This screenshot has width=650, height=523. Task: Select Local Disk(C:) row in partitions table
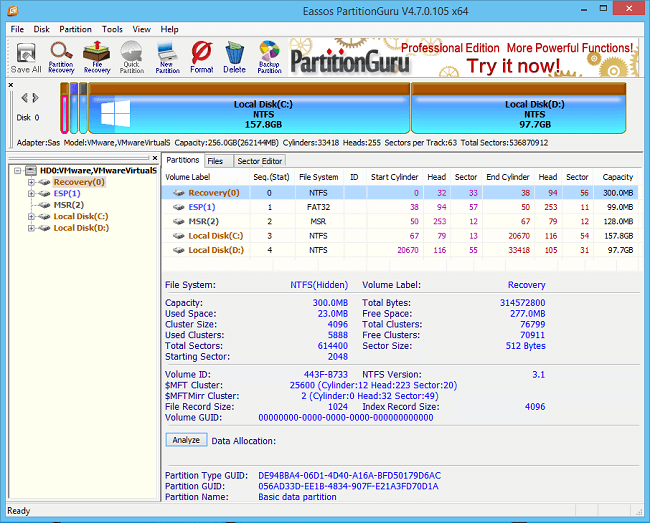click(400, 236)
